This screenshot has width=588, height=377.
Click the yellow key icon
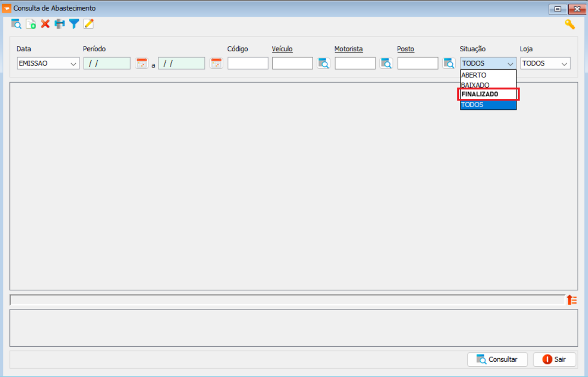(569, 25)
